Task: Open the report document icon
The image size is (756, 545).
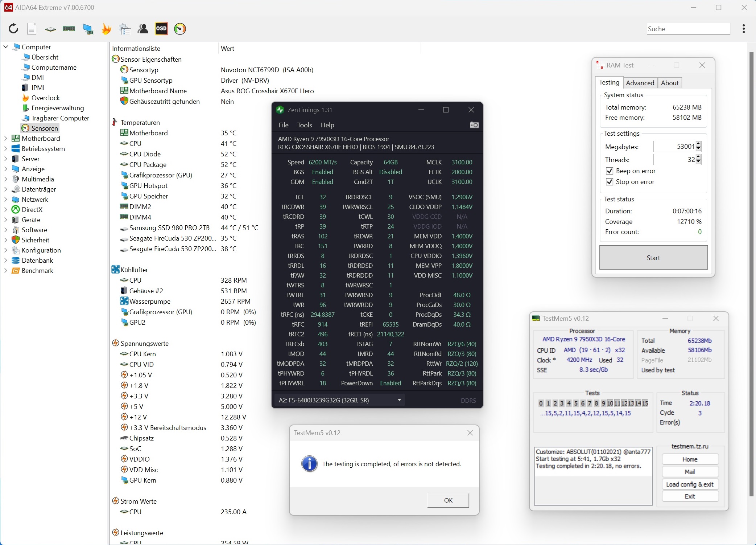Action: tap(32, 29)
